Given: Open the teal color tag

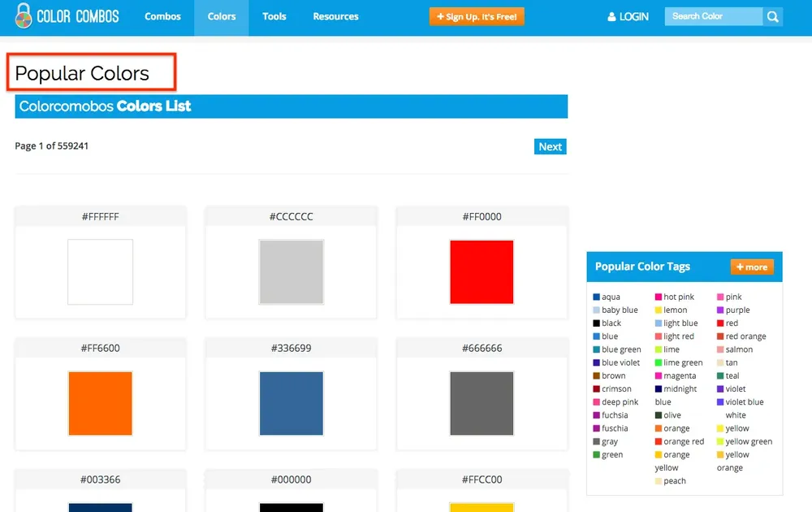Looking at the screenshot, I should [x=732, y=375].
